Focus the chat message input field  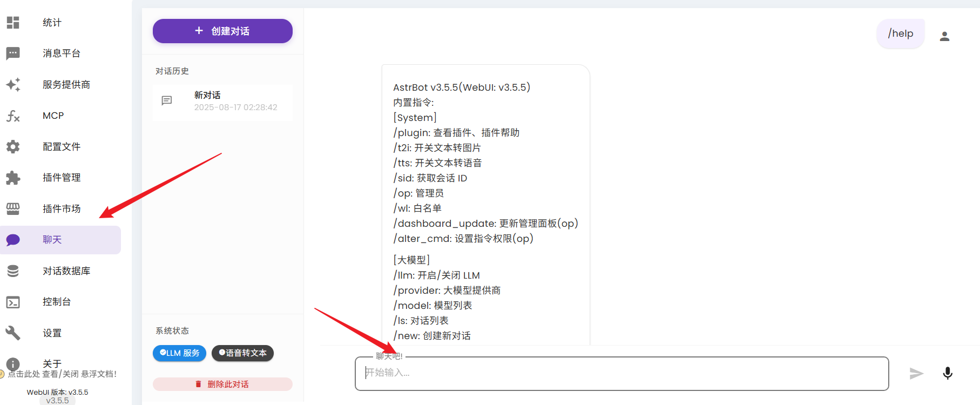click(x=621, y=373)
